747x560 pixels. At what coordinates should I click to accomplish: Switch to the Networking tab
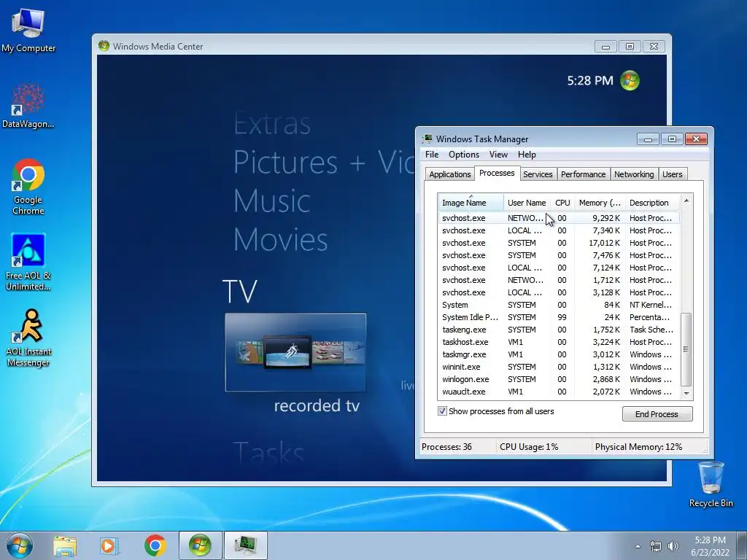(x=634, y=174)
